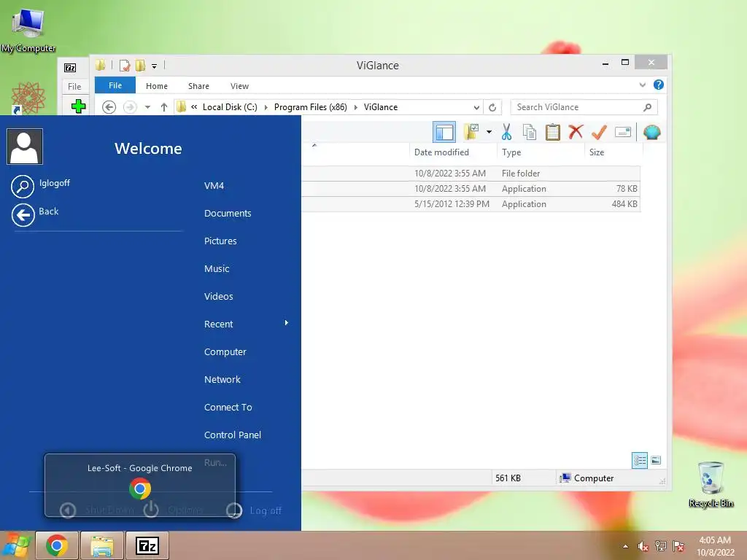Click the muted volume tray icon
This screenshot has width=747, height=560.
(x=643, y=546)
